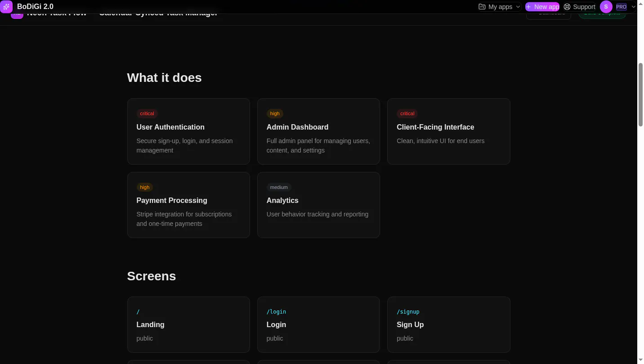The height and width of the screenshot is (364, 644).
Task: Click the User behavior tracking description
Action: click(318, 214)
